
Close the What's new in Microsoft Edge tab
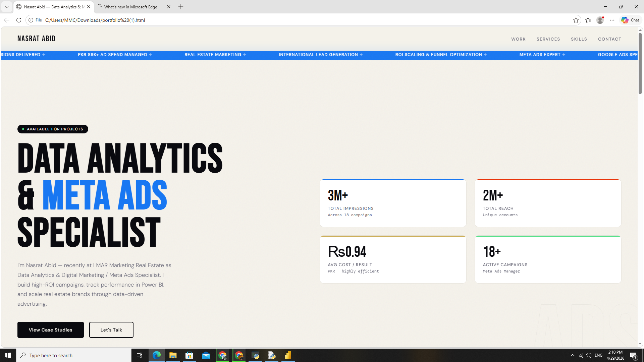click(x=169, y=7)
